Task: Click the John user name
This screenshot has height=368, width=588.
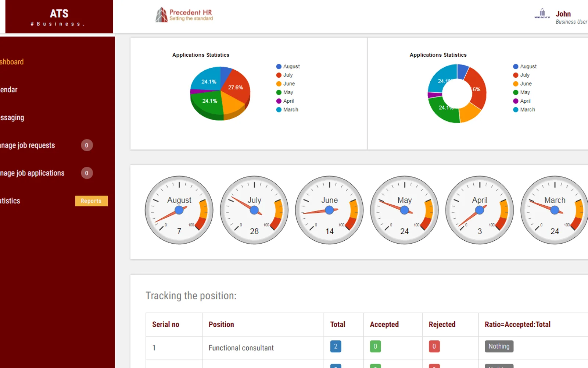Action: click(x=563, y=14)
